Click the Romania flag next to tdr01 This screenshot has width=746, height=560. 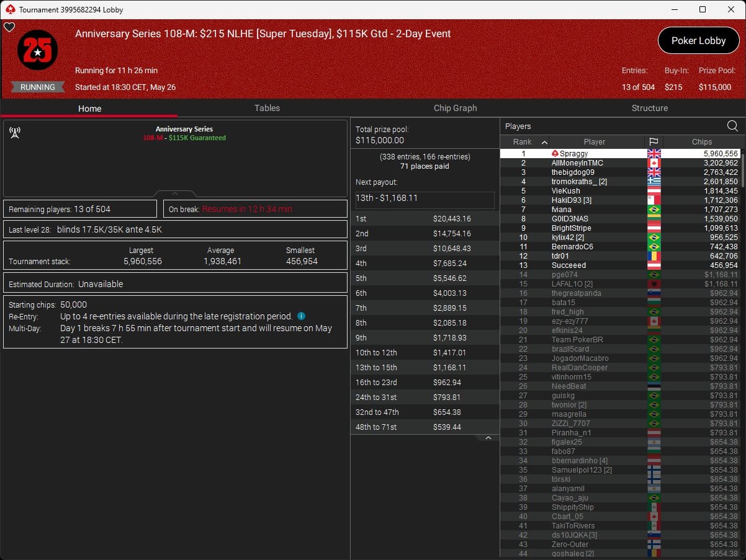(654, 256)
